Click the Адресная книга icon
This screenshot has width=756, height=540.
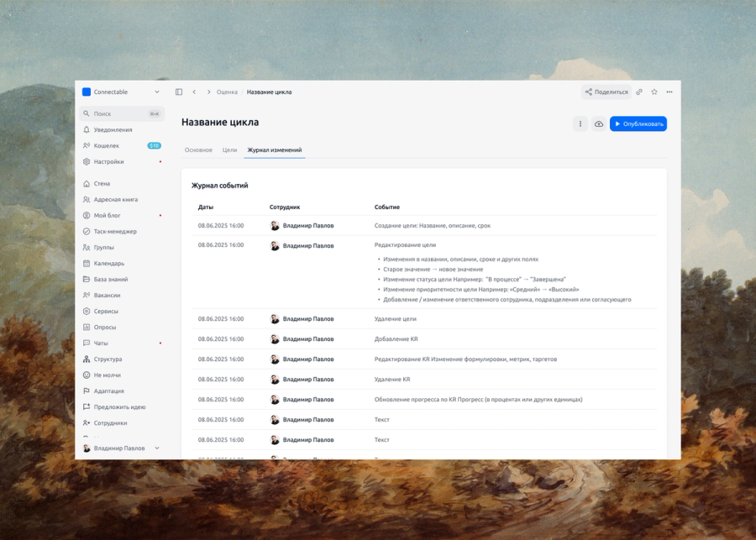(x=87, y=200)
